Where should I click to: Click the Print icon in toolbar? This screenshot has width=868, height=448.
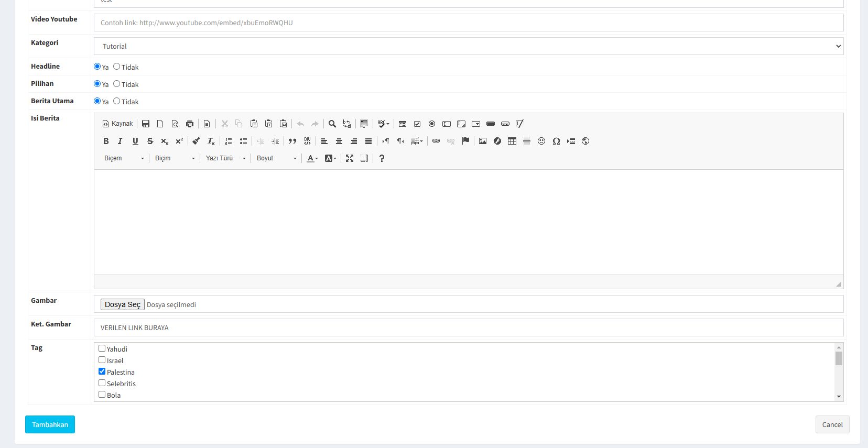(x=190, y=124)
